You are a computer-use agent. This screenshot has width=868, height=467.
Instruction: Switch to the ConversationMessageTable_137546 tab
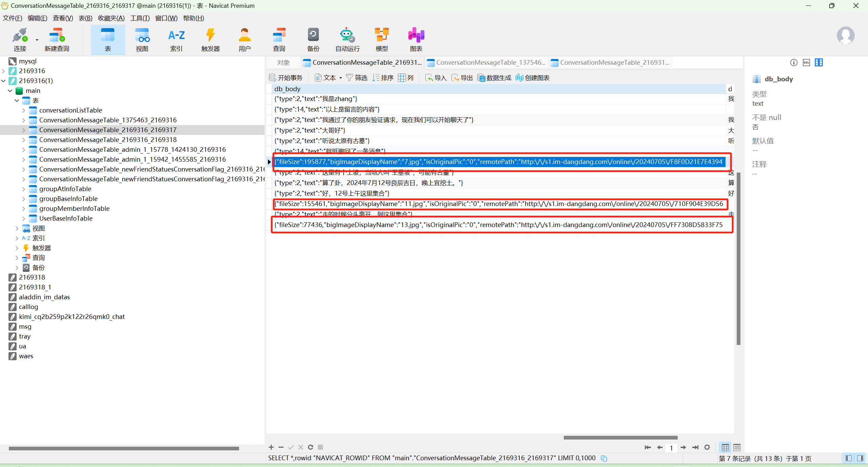(487, 63)
